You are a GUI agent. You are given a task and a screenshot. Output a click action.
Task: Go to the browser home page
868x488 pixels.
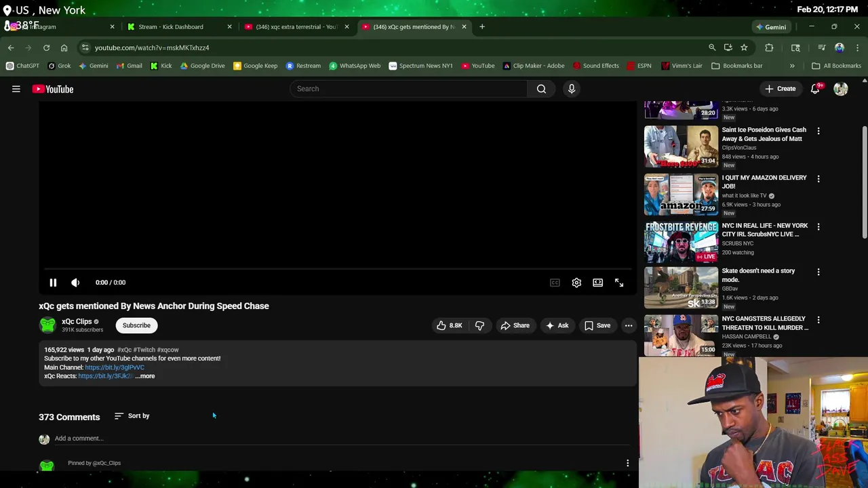64,47
